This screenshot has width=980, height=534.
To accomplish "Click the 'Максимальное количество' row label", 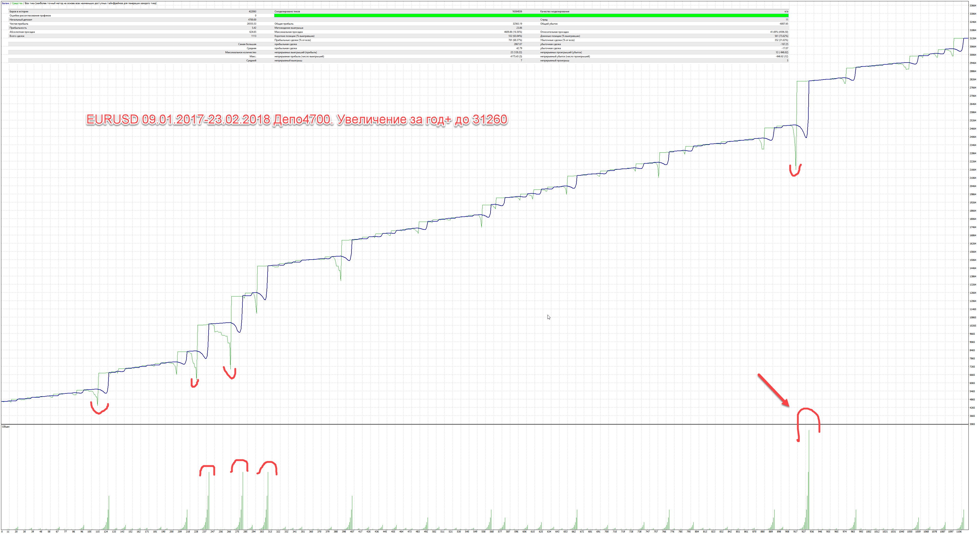I will [x=241, y=53].
